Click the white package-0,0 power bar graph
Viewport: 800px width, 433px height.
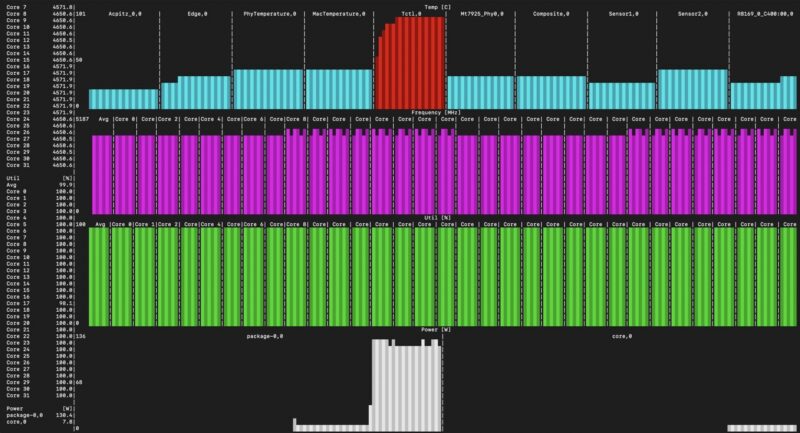(367, 385)
